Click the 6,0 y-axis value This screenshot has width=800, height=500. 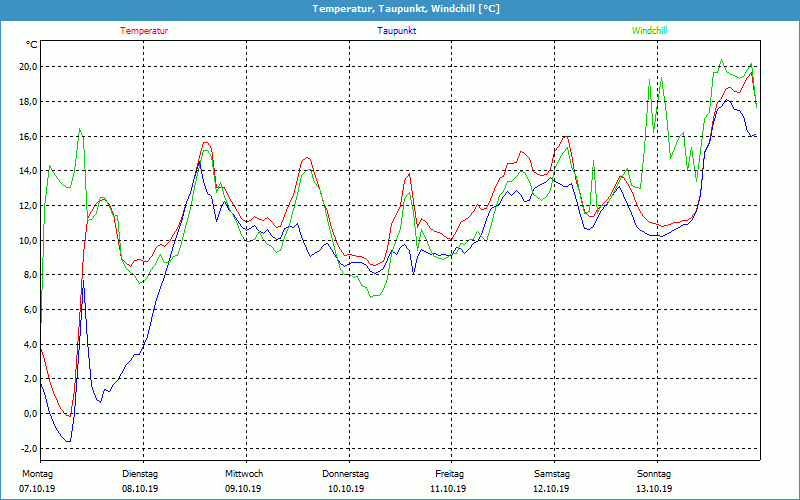tap(30, 310)
